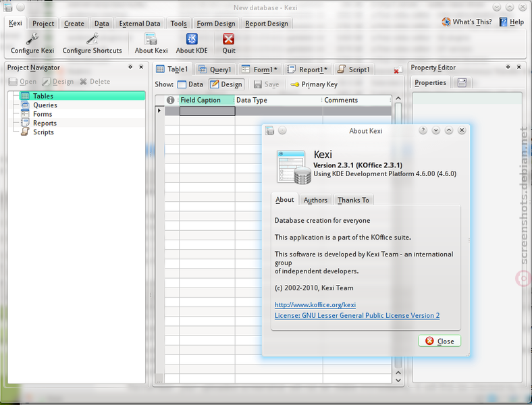Viewport: 532px width, 405px height.
Task: Open the GNU Lesser GPL license link
Action: [x=357, y=315]
